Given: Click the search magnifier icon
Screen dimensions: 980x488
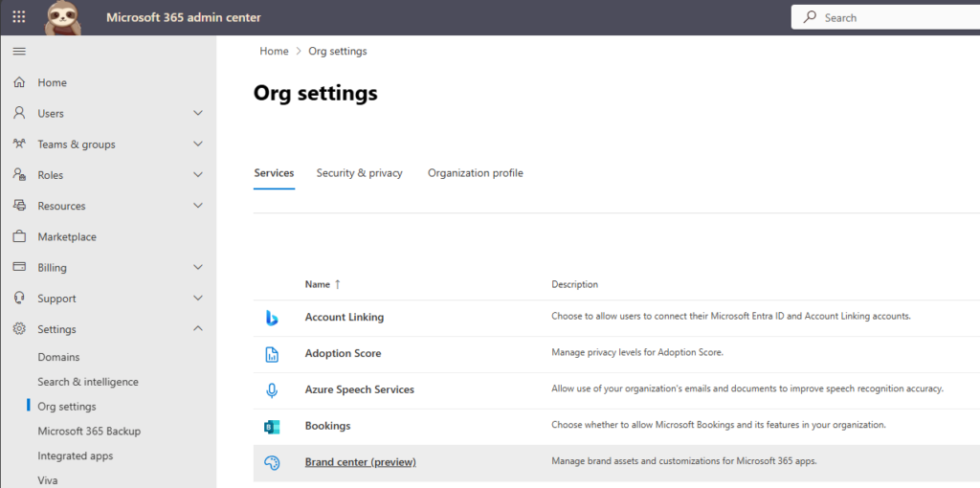Looking at the screenshot, I should [x=810, y=17].
